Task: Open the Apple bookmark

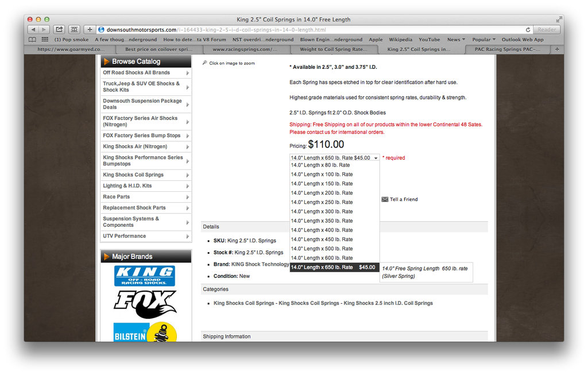Action: [x=376, y=40]
